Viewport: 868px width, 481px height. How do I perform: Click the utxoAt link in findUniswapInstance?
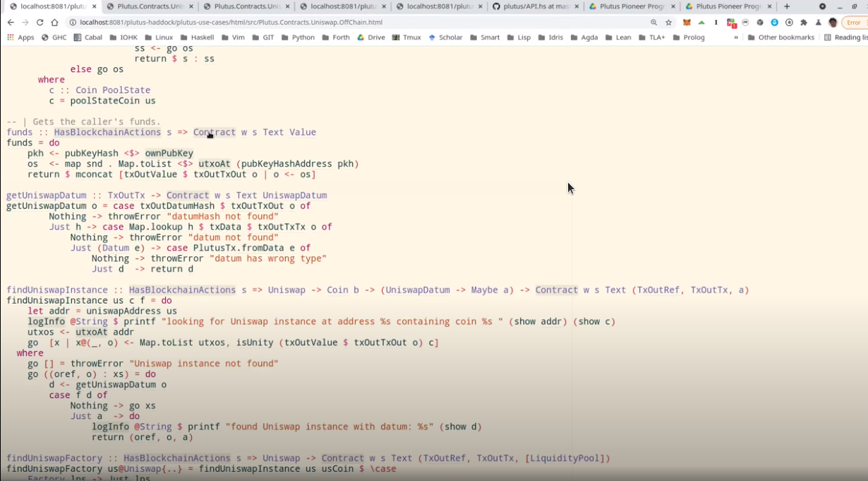[92, 332]
